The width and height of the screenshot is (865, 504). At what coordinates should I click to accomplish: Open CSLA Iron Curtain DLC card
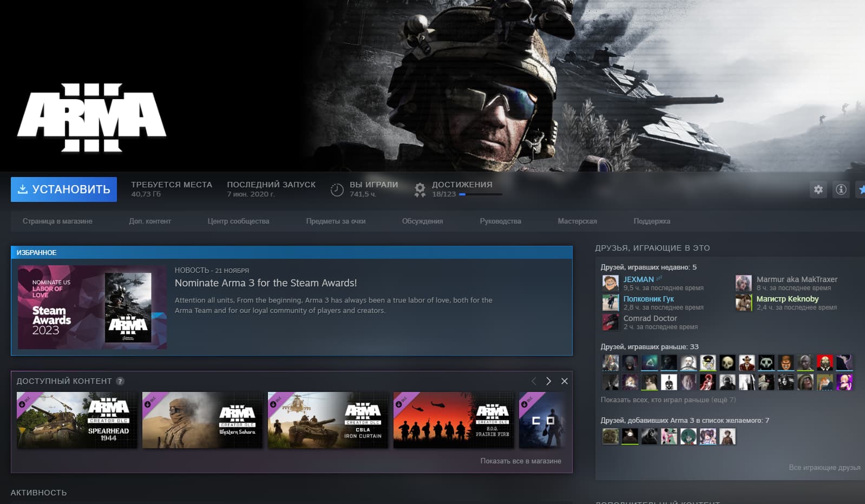[x=328, y=420]
